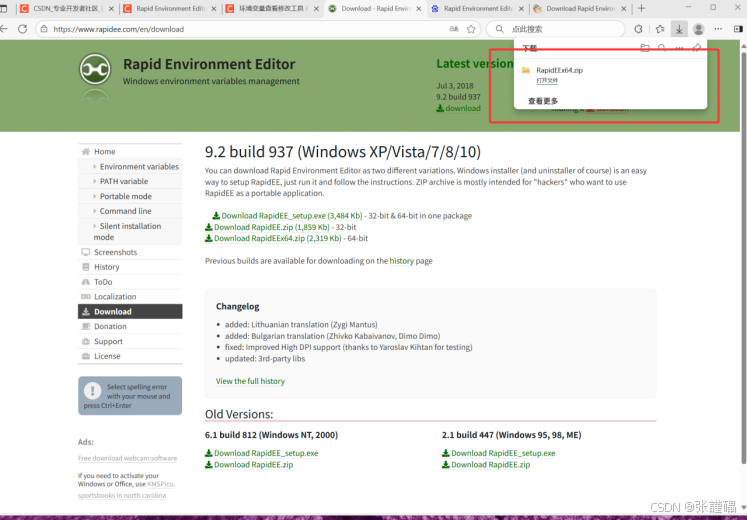The height and width of the screenshot is (520, 747).
Task: Open browser settings and more menu
Action: coord(718,29)
